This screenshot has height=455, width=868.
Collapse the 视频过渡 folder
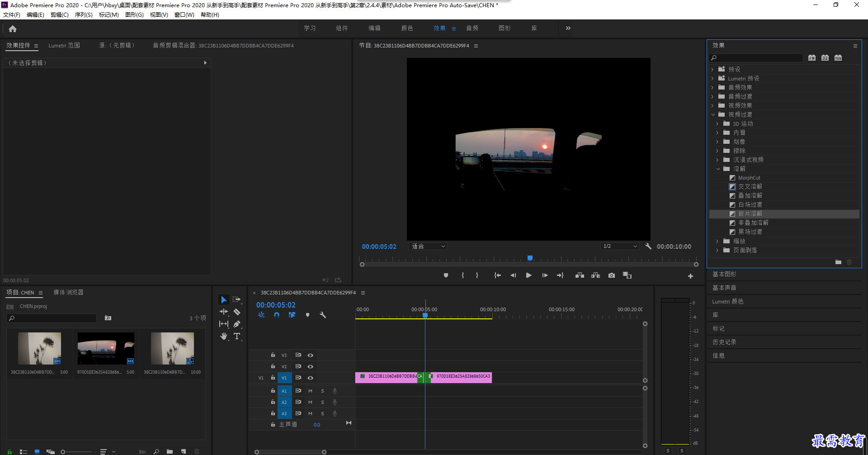click(x=713, y=115)
